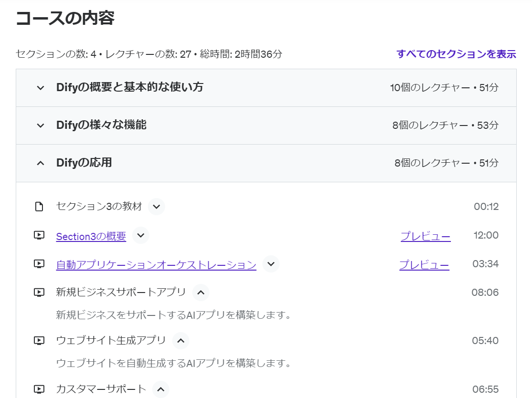Click the video icon for 新規ビジネスサポートアプリ
Viewport: 532px width, 398px height.
tap(40, 293)
